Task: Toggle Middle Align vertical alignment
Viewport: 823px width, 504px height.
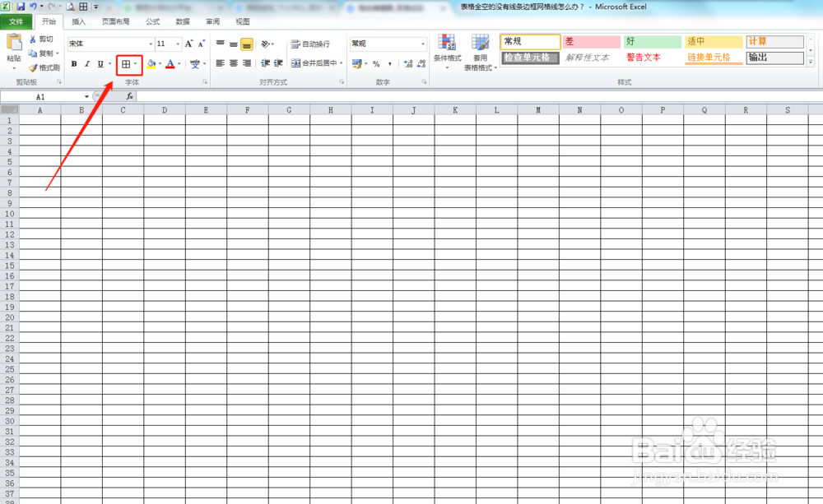Action: tap(234, 44)
